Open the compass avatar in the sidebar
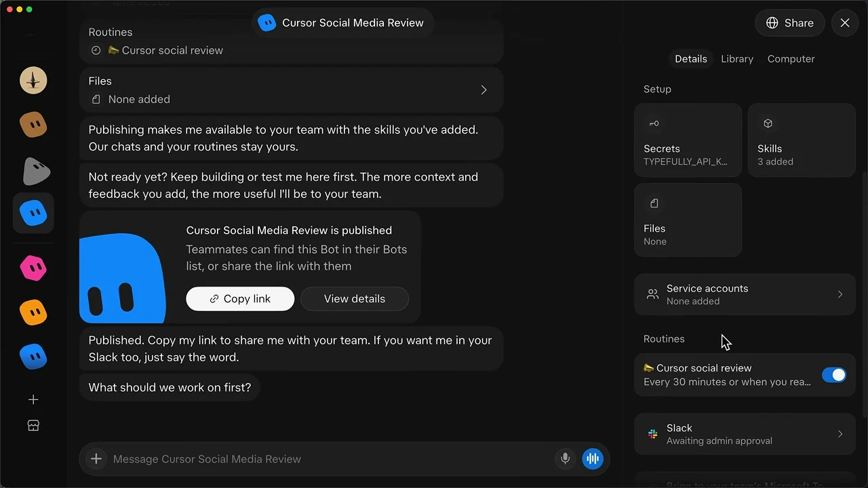Screen dimensions: 868x488 pos(33,81)
